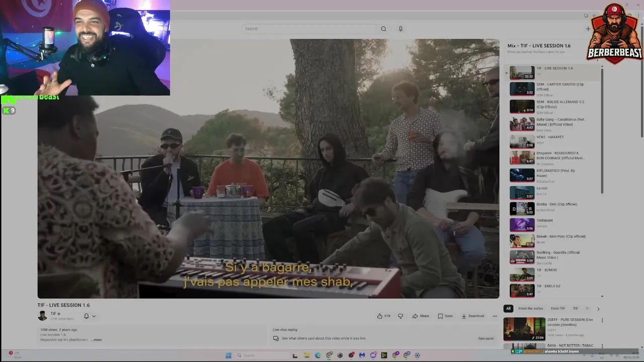Open more actions three-dot menu
Image resolution: width=644 pixels, height=362 pixels.
495,316
